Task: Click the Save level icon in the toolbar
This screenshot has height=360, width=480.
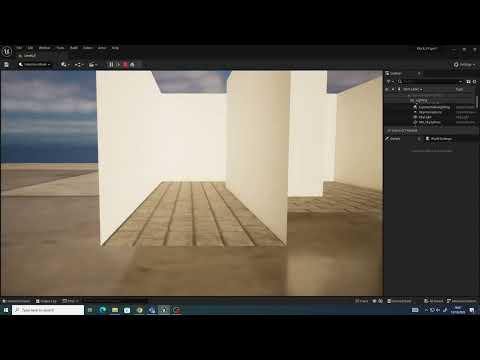Action: pos(6,64)
